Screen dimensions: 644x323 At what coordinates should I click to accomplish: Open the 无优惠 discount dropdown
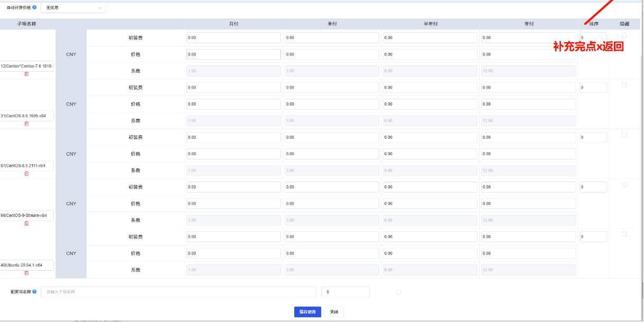click(73, 8)
